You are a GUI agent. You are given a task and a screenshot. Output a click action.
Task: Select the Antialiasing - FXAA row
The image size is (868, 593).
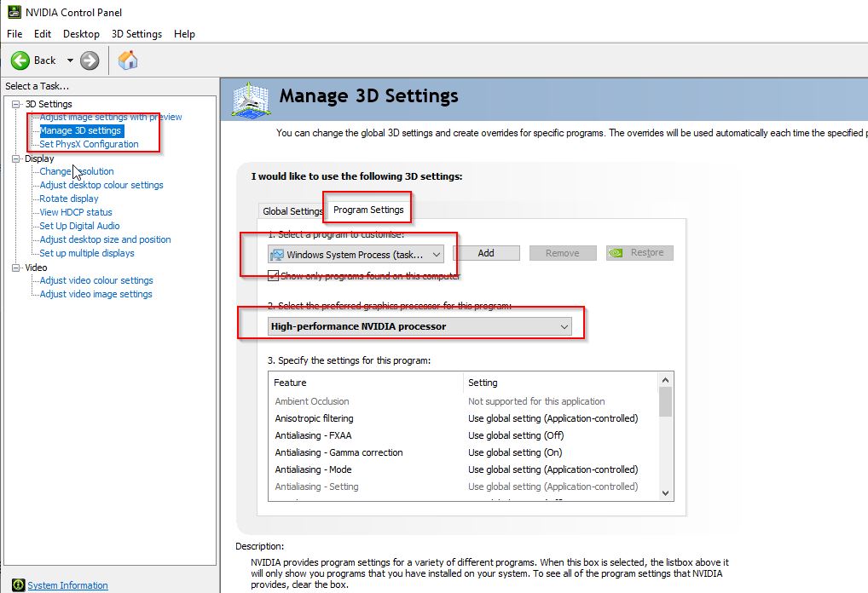(463, 436)
